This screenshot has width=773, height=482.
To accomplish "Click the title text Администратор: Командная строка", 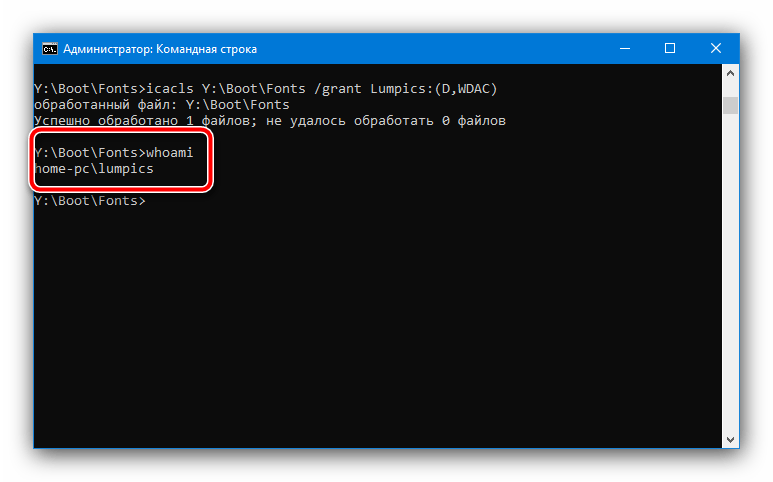I will click(160, 49).
